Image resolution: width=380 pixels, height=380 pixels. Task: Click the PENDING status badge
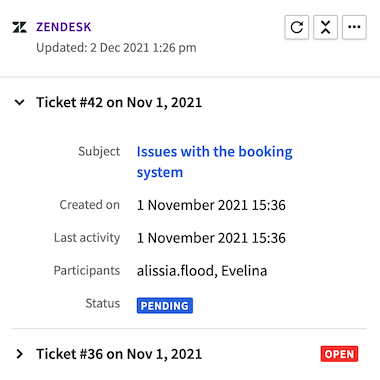click(165, 306)
